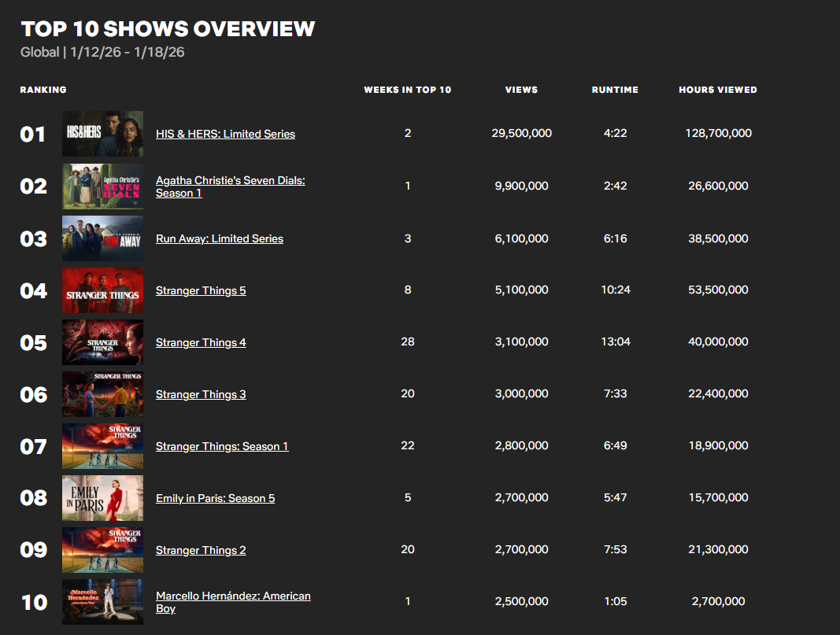Viewport: 840px width, 635px height.
Task: Click the Stranger Things 5 poster thumbnail
Action: click(102, 290)
